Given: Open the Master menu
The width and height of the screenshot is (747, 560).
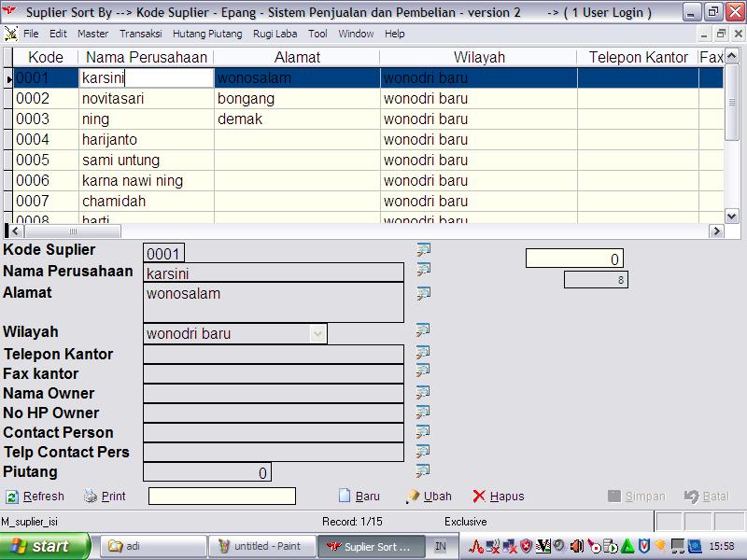Looking at the screenshot, I should click(92, 34).
